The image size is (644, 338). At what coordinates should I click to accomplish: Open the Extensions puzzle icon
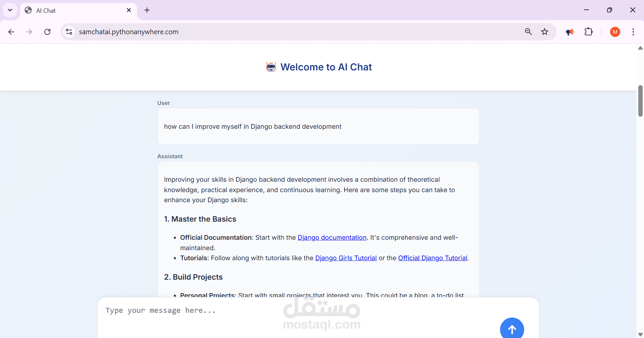click(589, 32)
